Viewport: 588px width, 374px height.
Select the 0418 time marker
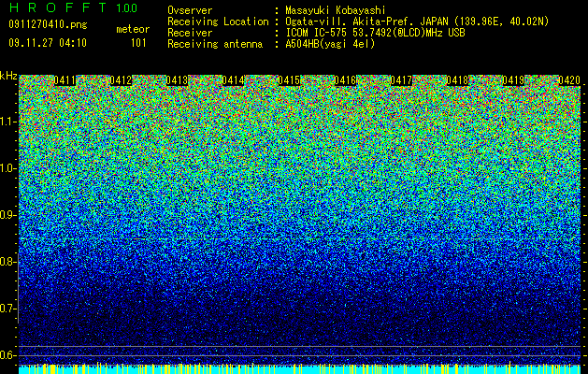(x=457, y=80)
